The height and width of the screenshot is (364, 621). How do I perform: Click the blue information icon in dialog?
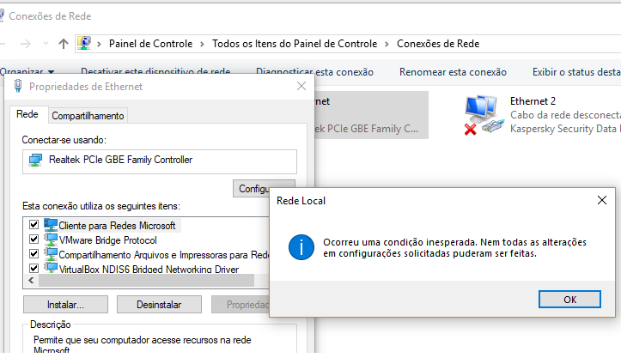coord(301,247)
